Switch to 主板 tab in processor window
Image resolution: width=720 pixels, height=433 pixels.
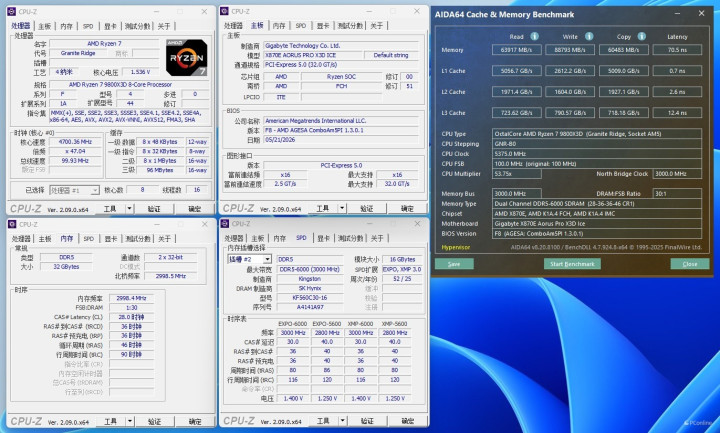(x=45, y=26)
